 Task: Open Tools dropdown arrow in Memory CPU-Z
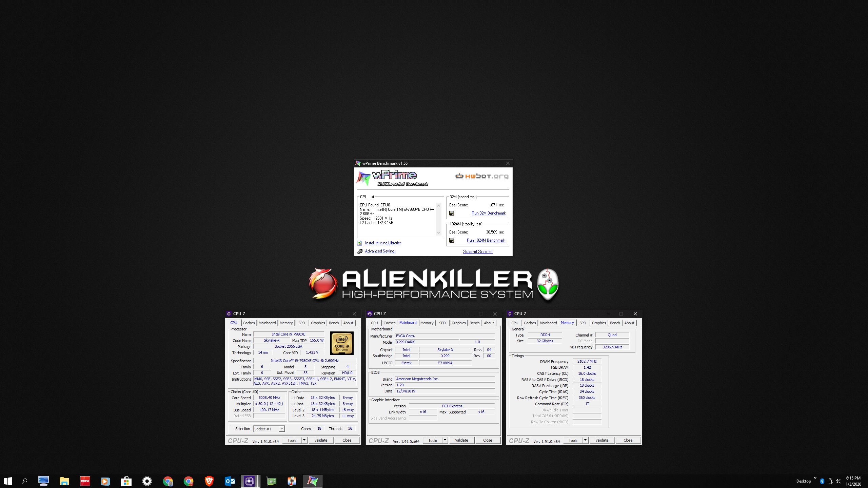[585, 440]
